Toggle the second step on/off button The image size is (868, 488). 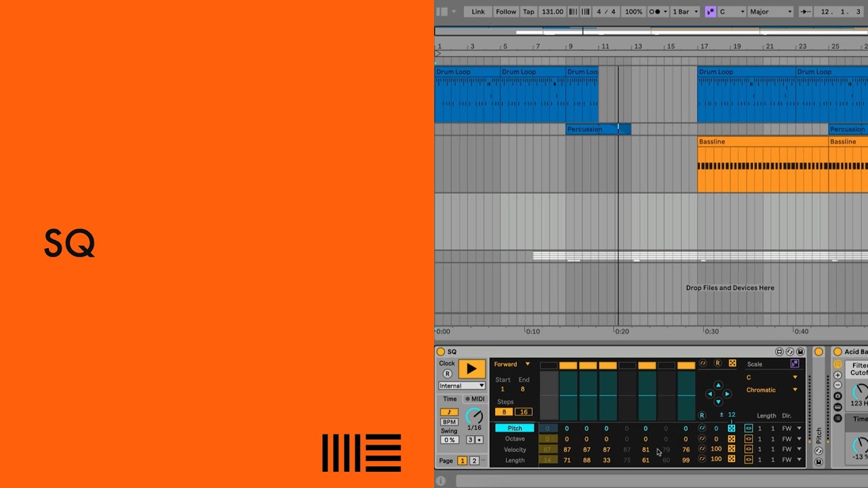[x=568, y=365]
